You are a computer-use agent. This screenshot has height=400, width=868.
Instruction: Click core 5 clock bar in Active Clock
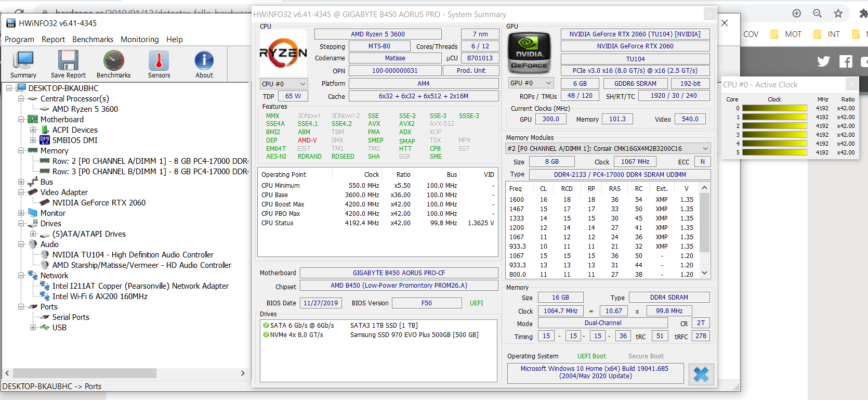tap(774, 152)
